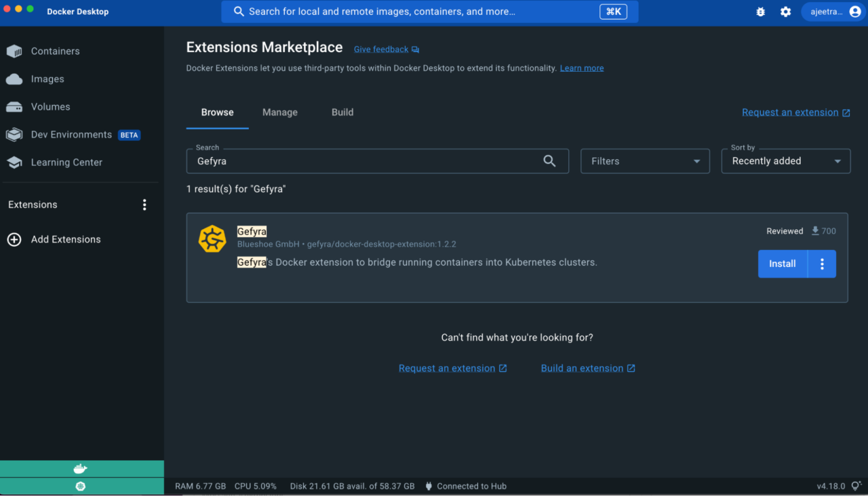The height and width of the screenshot is (496, 868).
Task: Open the Troubleshoot bug icon
Action: click(x=760, y=12)
